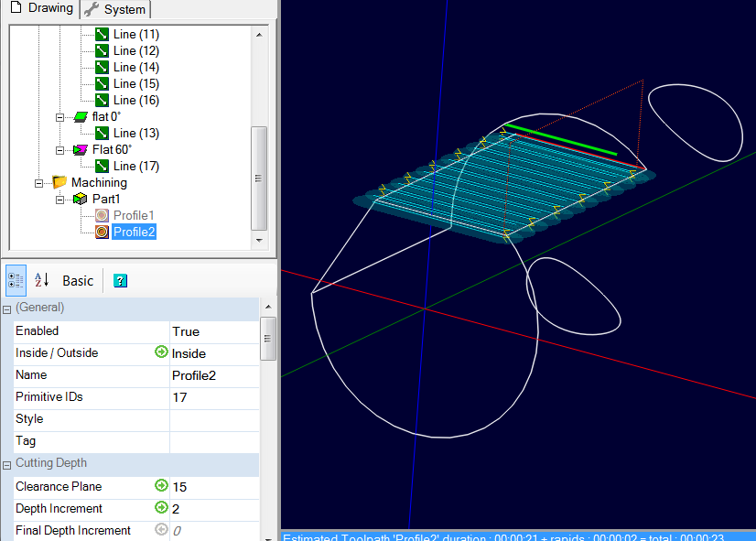Screen dimensions: 756x541
Task: Click the Alphabetical sort icon
Action: click(x=41, y=280)
